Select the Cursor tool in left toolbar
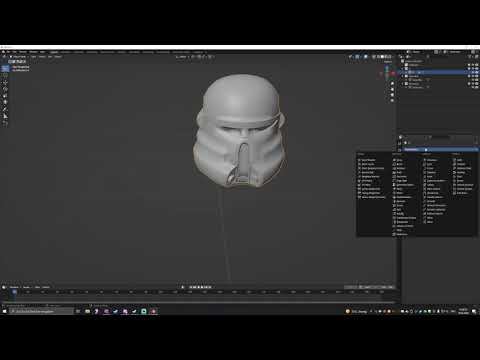Screen dimensions: 480x360 click(5, 75)
